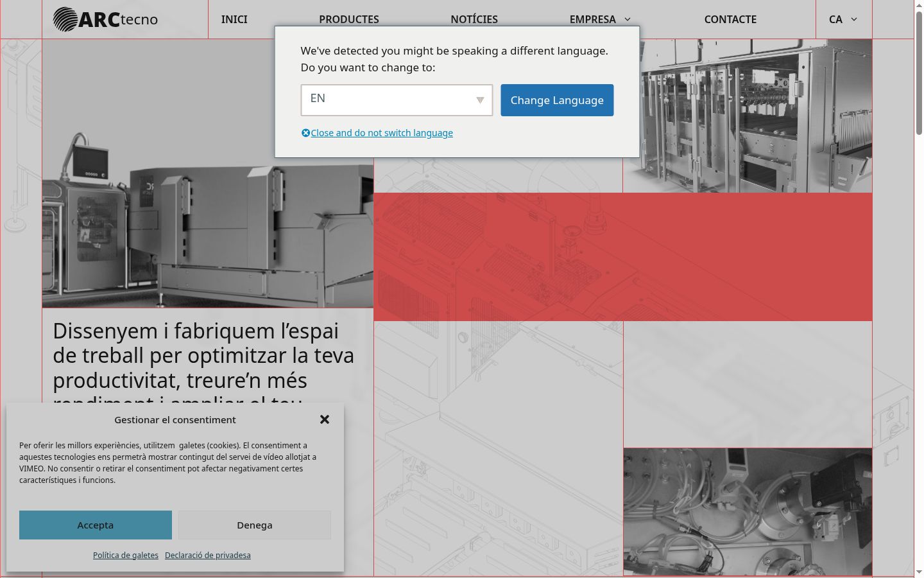Click the ARCtecno logo
This screenshot has width=924, height=578.
pyautogui.click(x=105, y=19)
